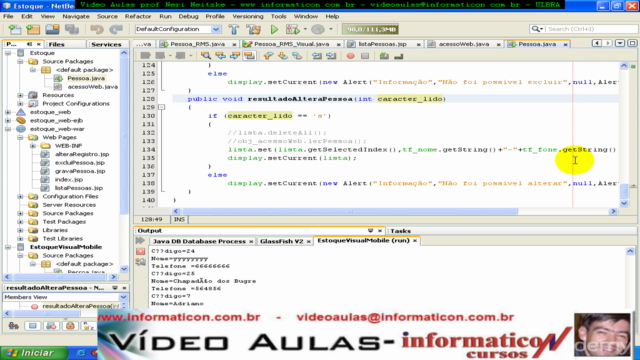Screen dimensions: 640x360
Task: Show opened documents list dropdown arrow
Action: coord(620,43)
